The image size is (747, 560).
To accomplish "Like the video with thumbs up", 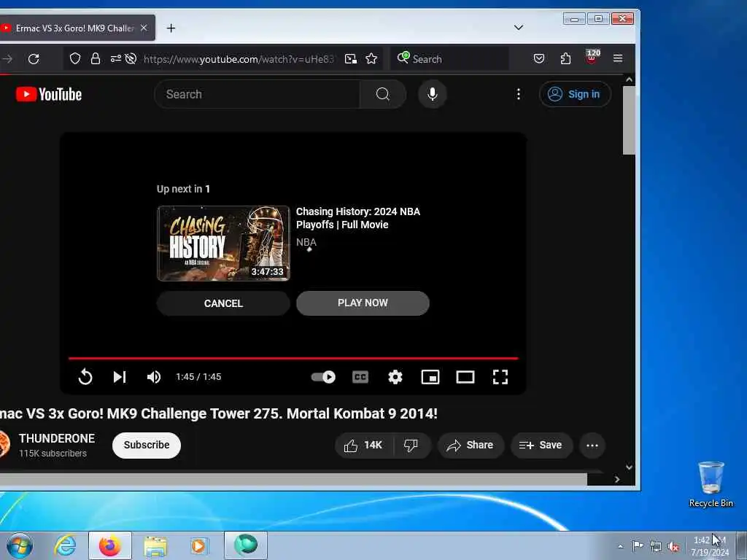I will pos(365,446).
